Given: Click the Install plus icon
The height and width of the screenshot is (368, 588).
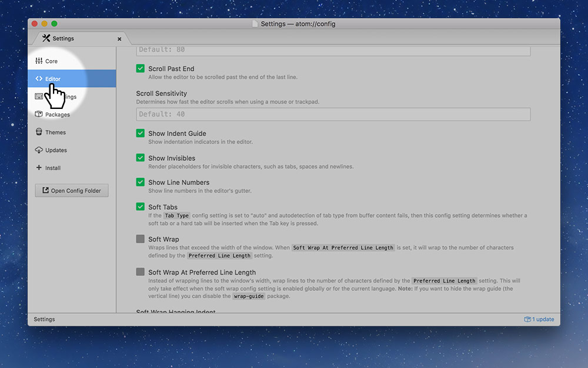Looking at the screenshot, I should (39, 167).
